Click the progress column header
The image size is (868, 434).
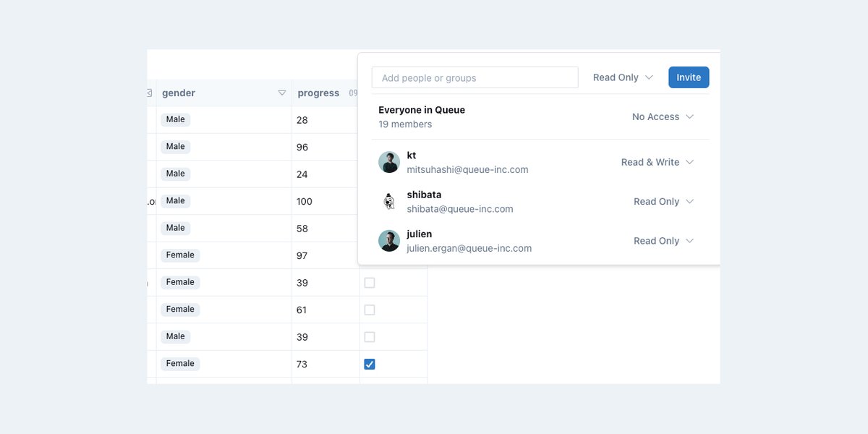(318, 93)
